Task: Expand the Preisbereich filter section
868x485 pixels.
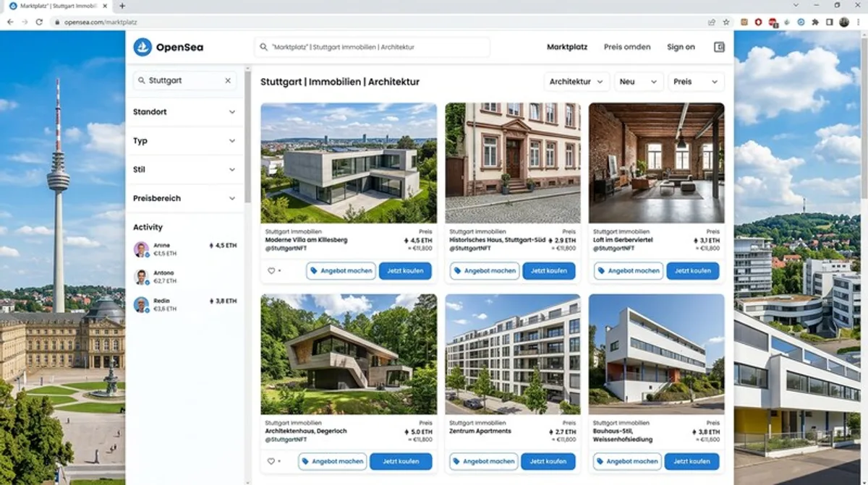Action: (184, 198)
